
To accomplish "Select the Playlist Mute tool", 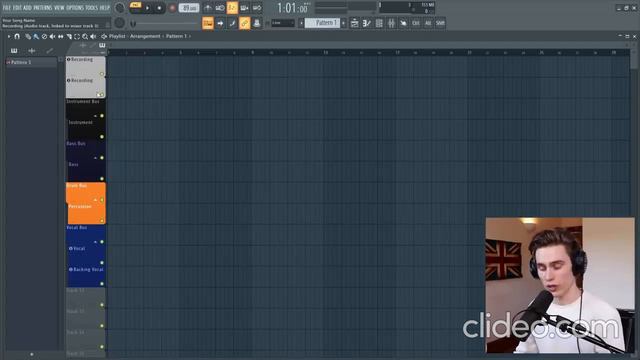I will [x=52, y=36].
